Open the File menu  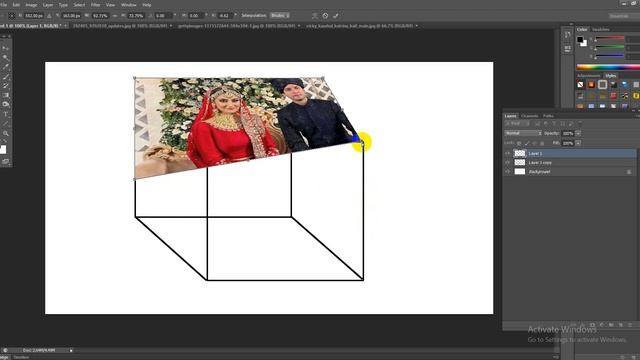(x=3, y=5)
